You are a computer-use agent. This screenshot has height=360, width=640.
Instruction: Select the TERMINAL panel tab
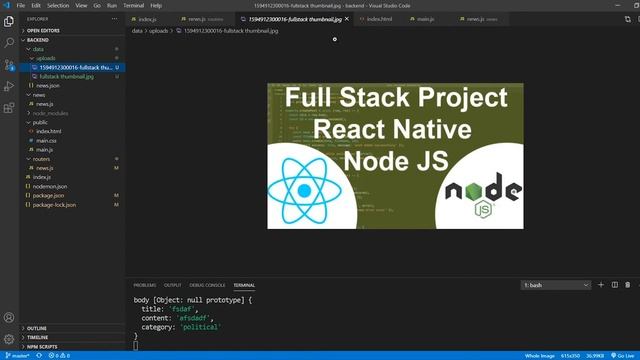tap(244, 285)
